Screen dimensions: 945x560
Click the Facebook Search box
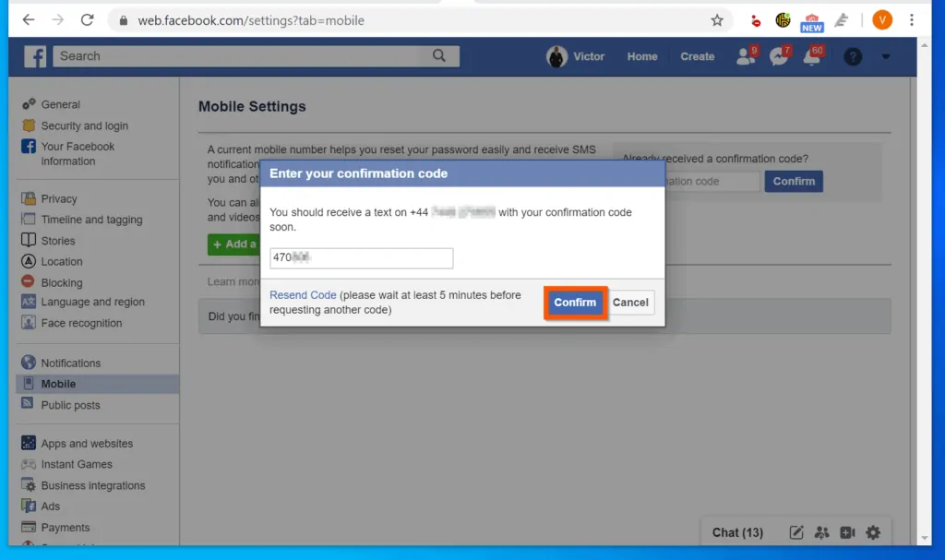click(257, 56)
